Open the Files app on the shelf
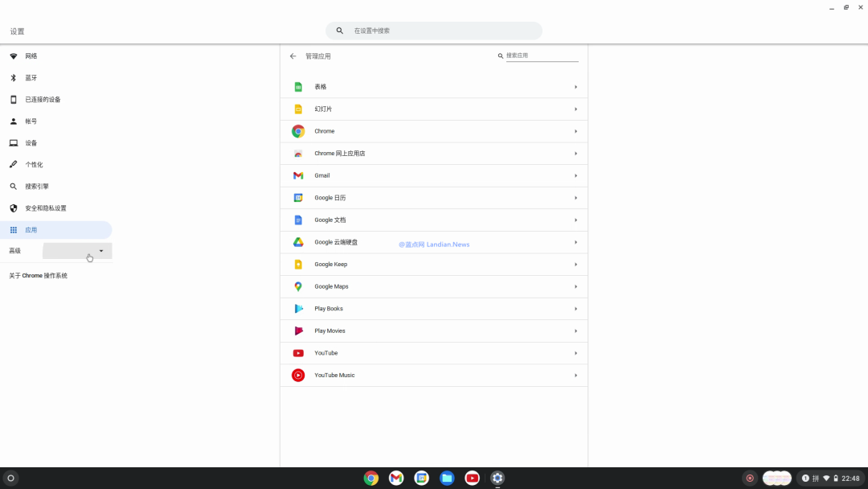Viewport: 868px width, 489px height. click(x=447, y=478)
